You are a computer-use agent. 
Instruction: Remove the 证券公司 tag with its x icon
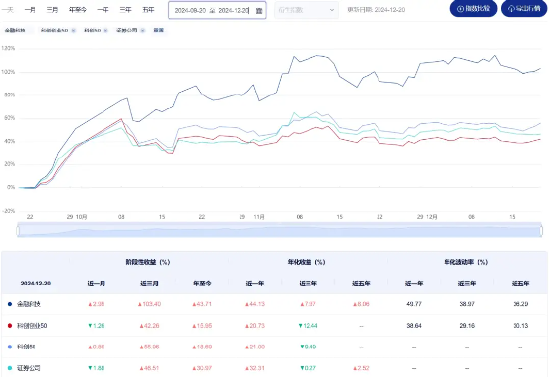142,31
